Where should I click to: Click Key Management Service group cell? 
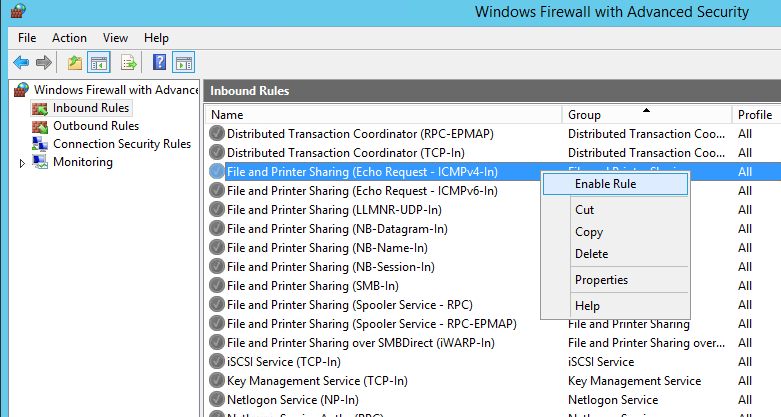click(x=635, y=381)
